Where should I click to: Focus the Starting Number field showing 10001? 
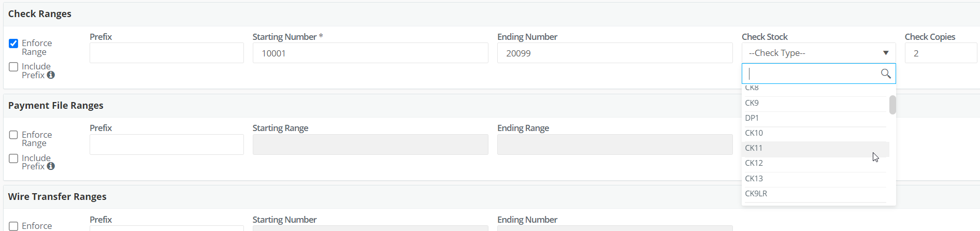click(370, 53)
